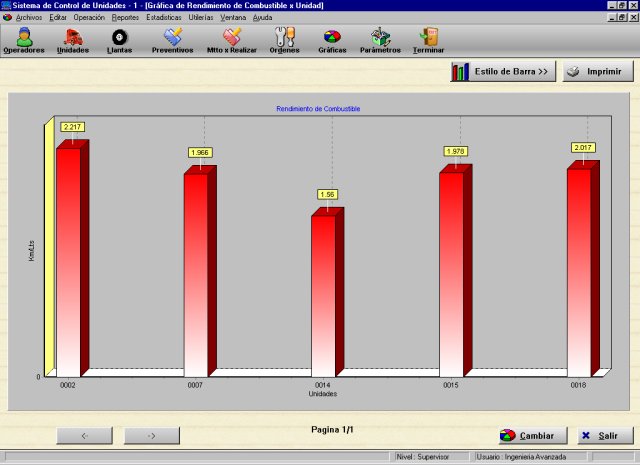
Task: Click the Terminar exit icon
Action: click(429, 39)
